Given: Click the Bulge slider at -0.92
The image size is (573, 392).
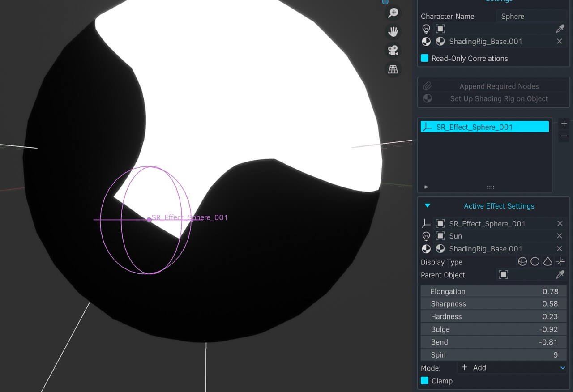Looking at the screenshot, I should click(x=493, y=329).
